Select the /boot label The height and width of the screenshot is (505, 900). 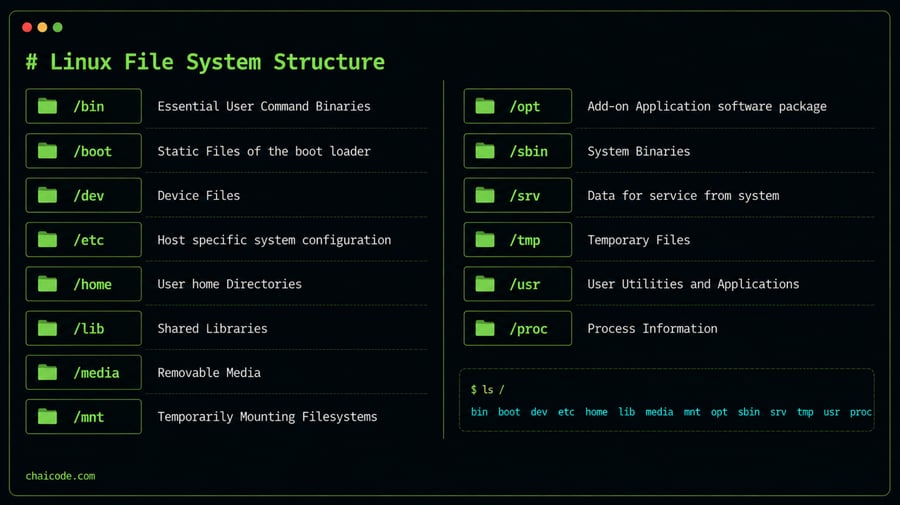coord(92,152)
